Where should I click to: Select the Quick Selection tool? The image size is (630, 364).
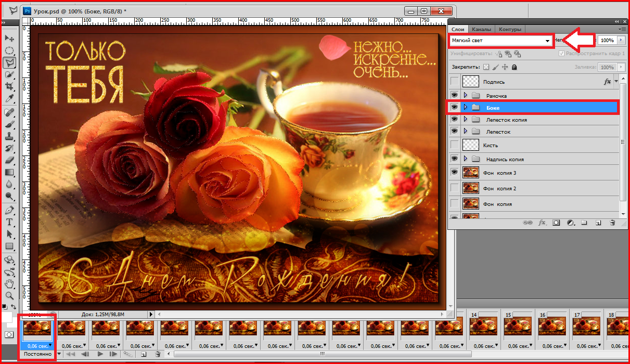[9, 75]
